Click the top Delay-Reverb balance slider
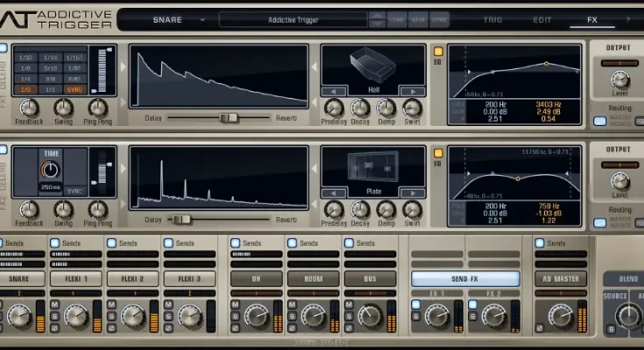644x350 pixels. coord(228,117)
